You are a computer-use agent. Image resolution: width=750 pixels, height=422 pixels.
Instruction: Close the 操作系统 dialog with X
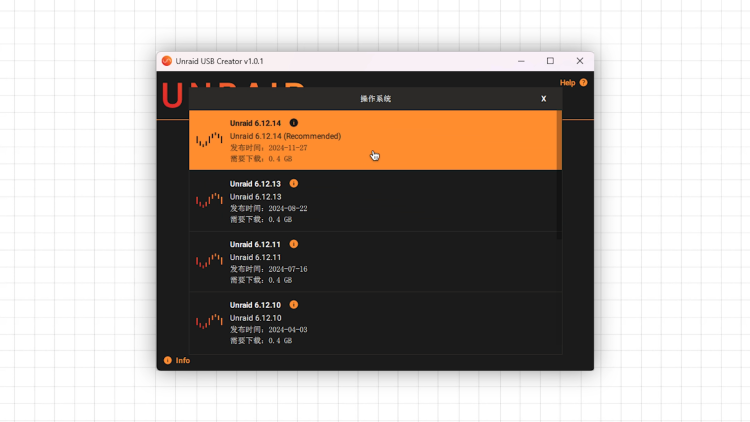(x=543, y=99)
